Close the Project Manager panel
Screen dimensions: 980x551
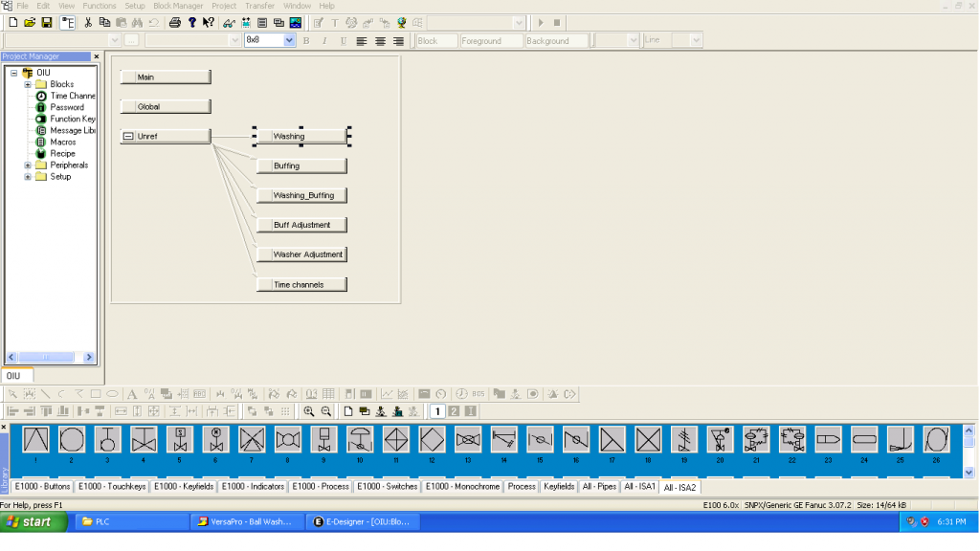tap(97, 56)
